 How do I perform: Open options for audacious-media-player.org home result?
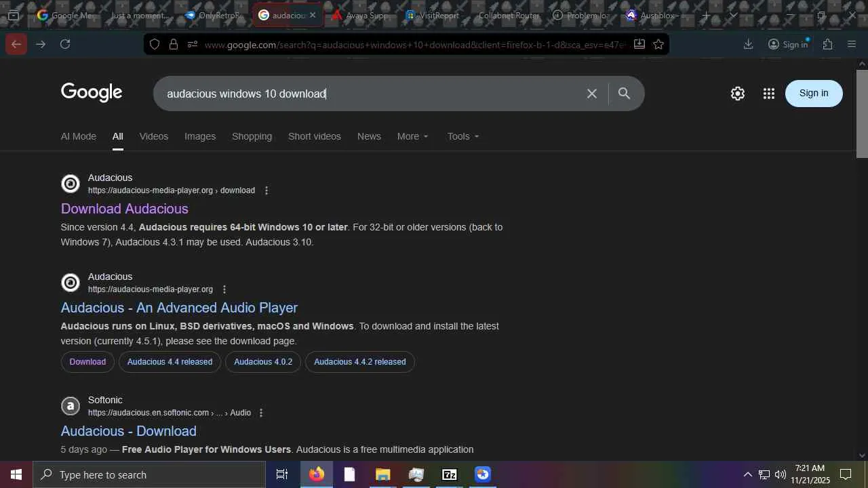(x=224, y=289)
